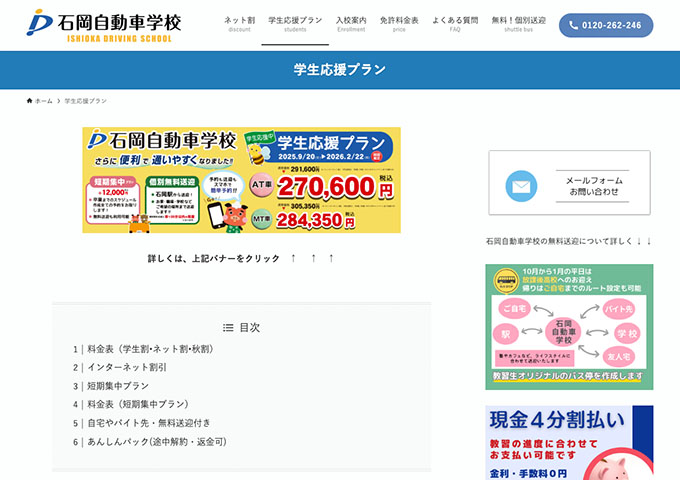This screenshot has width=680, height=480.
Task: Jump to あんしんパック section in contents
Action: pyautogui.click(x=157, y=442)
